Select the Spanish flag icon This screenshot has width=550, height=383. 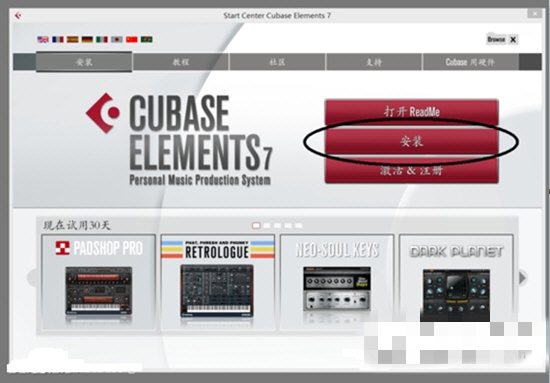73,40
